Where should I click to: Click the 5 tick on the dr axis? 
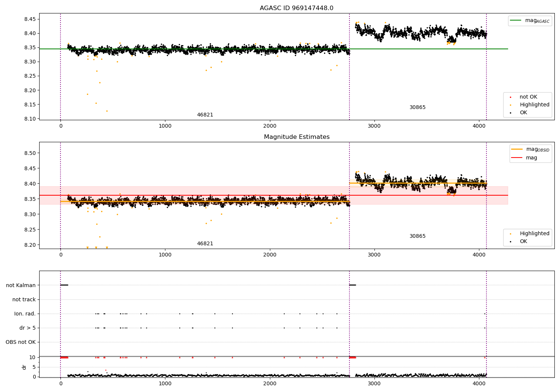34,367
